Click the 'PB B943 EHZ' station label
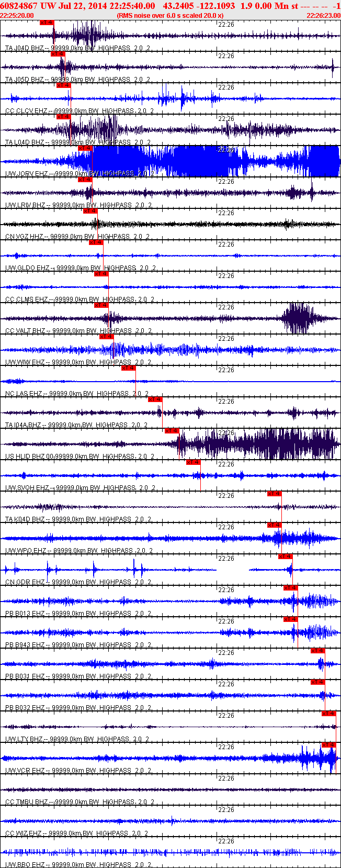The image size is (341, 868). 25,645
